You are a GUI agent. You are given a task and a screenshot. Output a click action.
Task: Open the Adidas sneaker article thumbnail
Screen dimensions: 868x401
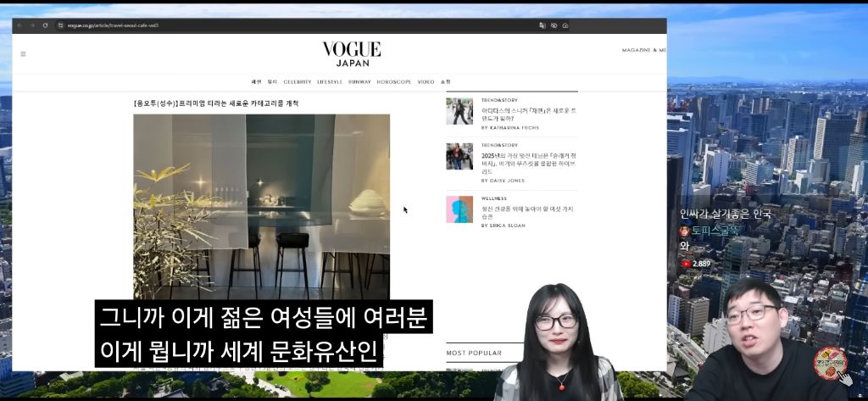[x=459, y=111]
